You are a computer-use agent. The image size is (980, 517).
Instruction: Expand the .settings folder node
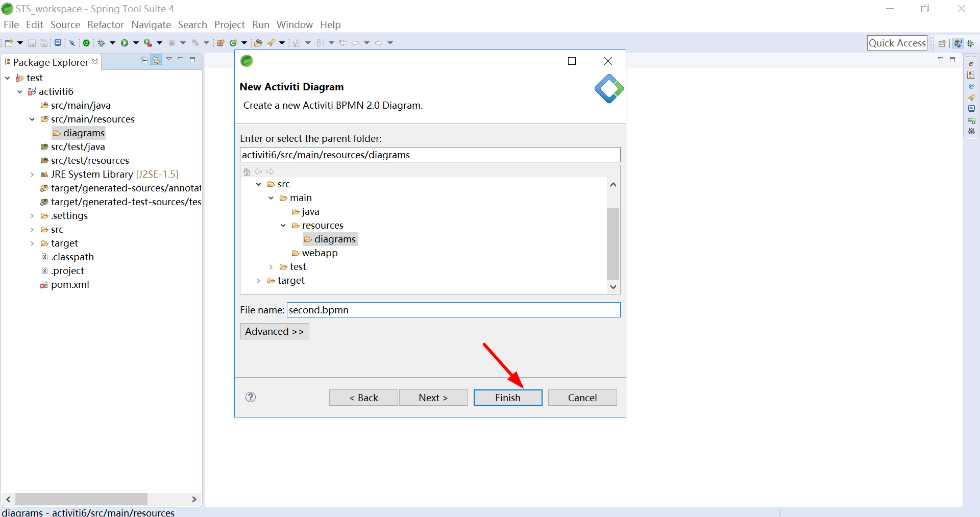point(32,216)
